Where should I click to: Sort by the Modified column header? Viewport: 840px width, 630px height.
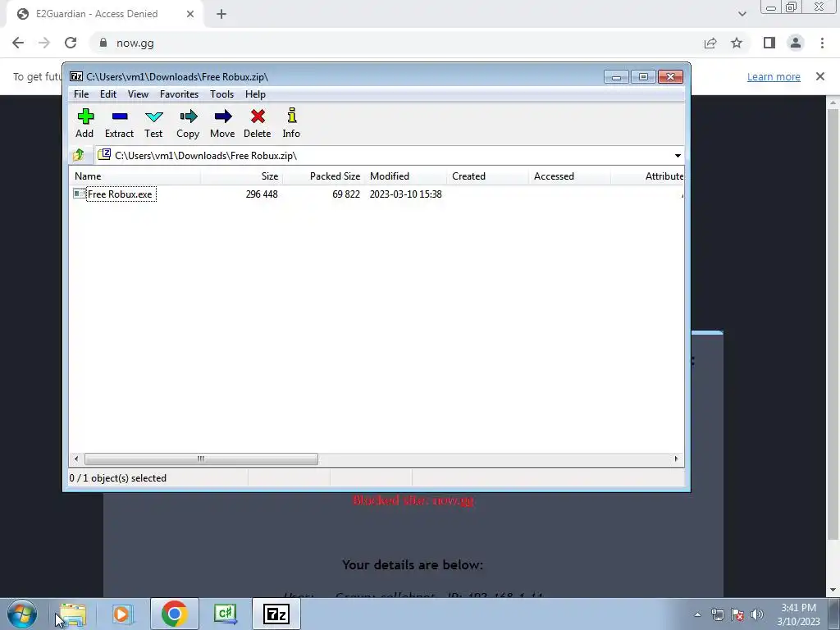(x=406, y=176)
